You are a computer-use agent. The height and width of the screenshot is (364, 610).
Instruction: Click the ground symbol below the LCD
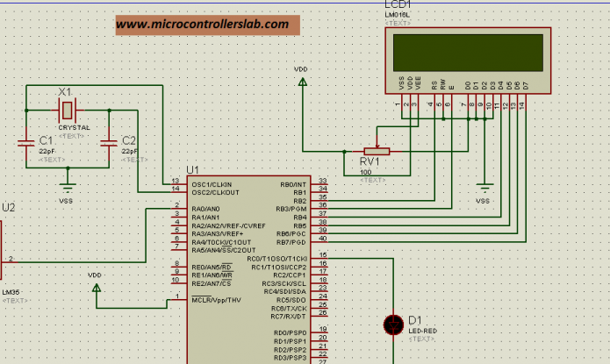484,188
